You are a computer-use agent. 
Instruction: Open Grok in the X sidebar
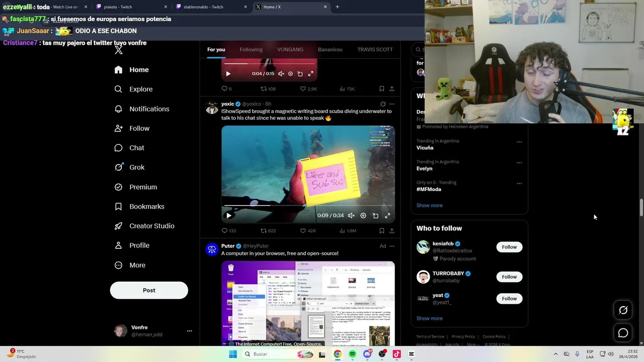tap(129, 167)
